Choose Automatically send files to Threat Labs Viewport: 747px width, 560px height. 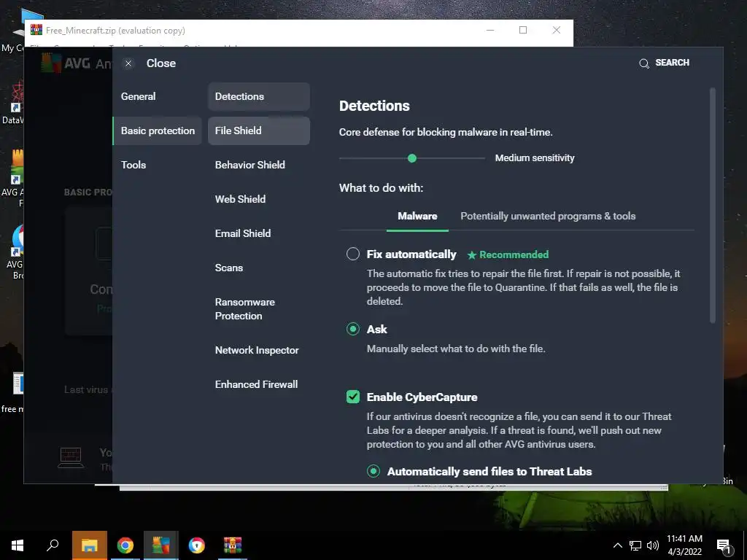point(373,472)
